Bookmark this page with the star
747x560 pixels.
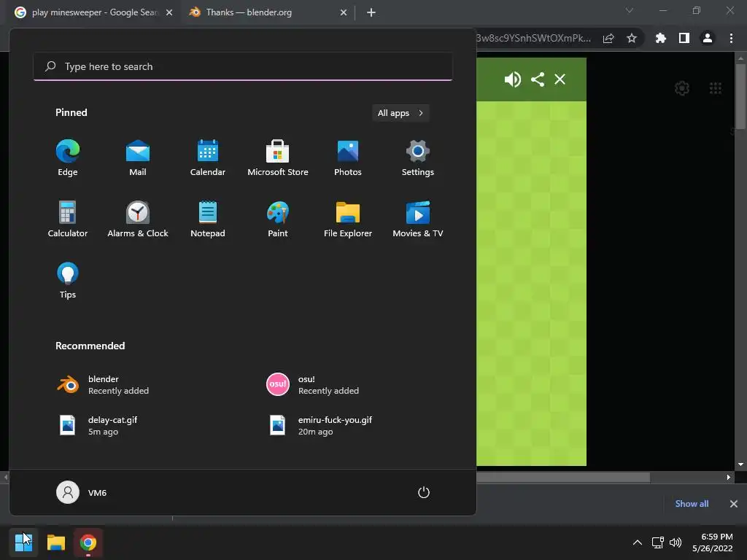pyautogui.click(x=632, y=38)
